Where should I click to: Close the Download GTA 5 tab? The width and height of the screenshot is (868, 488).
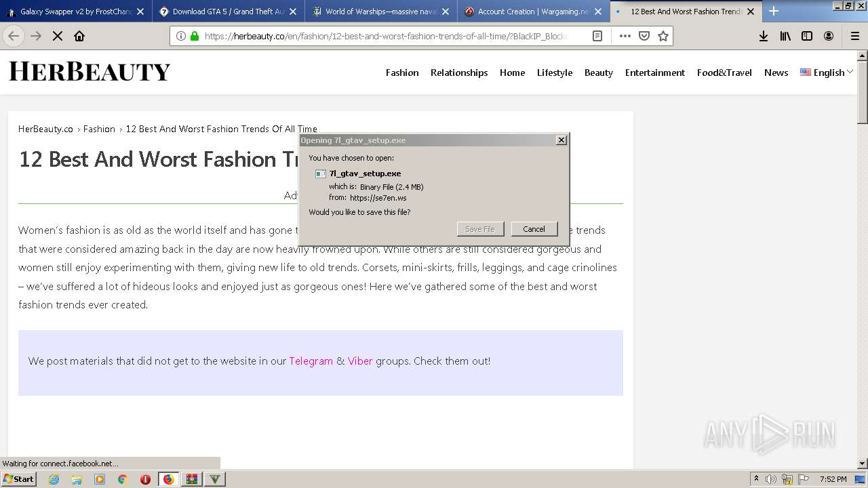[293, 12]
